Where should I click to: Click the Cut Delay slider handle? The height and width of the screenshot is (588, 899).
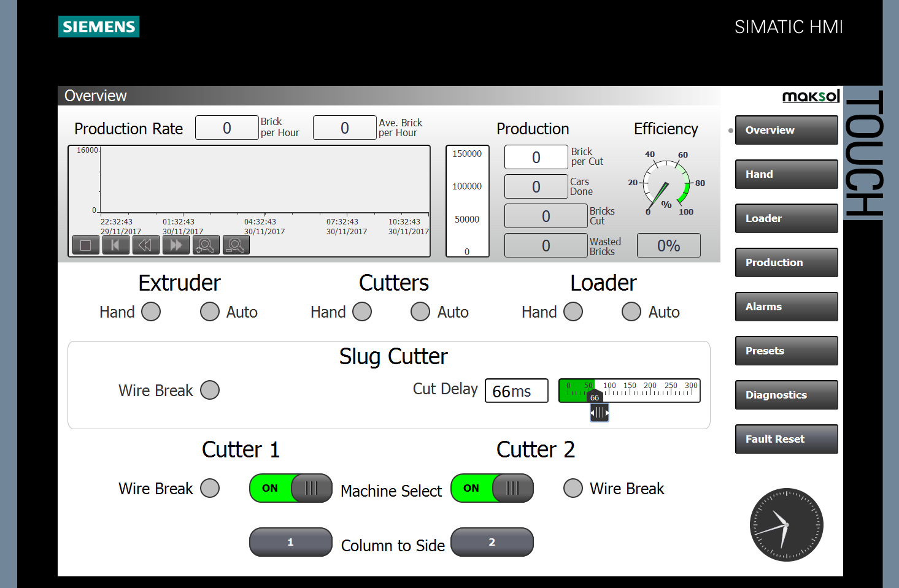coord(600,413)
